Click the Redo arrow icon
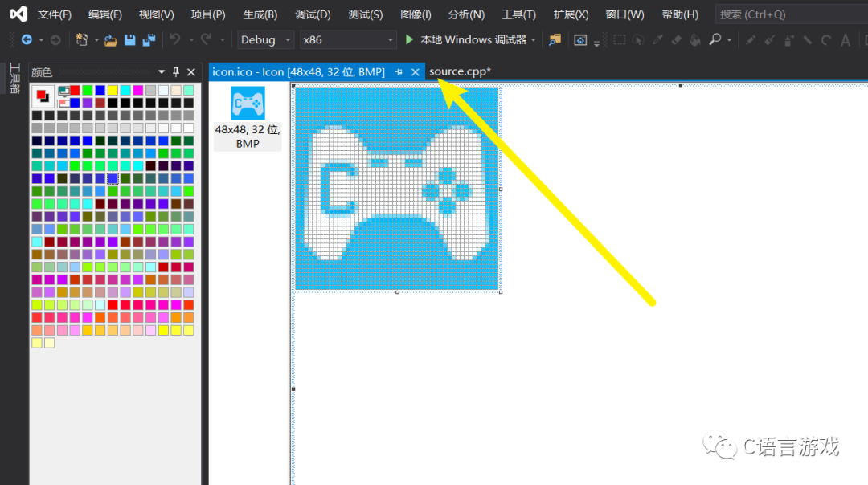 [206, 39]
